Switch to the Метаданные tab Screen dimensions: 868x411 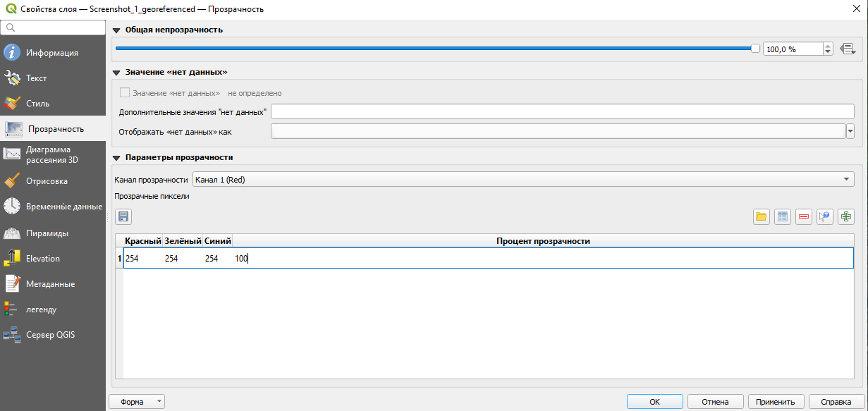[50, 284]
